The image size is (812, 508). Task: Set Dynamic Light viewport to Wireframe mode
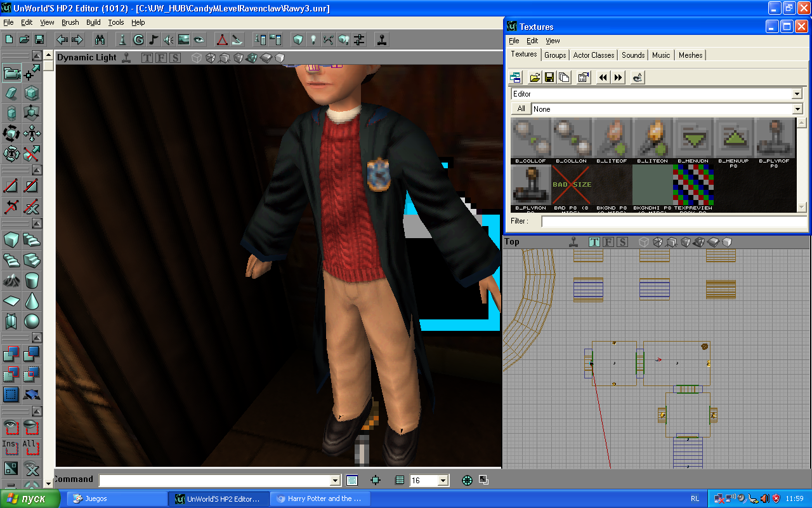coord(197,58)
